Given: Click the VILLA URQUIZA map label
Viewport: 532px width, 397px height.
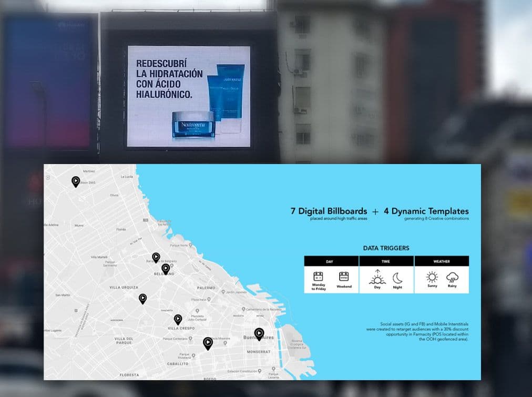Looking at the screenshot, I should point(124,288).
